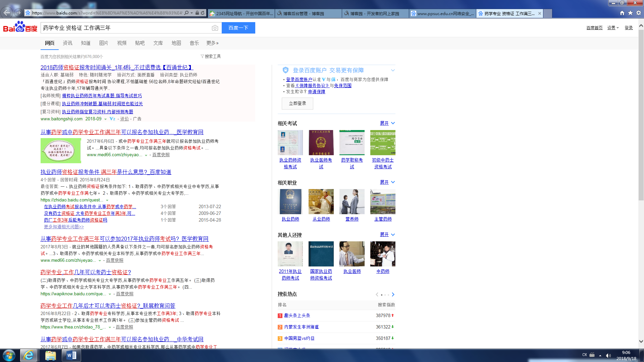Open browser tools gear icon

639,13
